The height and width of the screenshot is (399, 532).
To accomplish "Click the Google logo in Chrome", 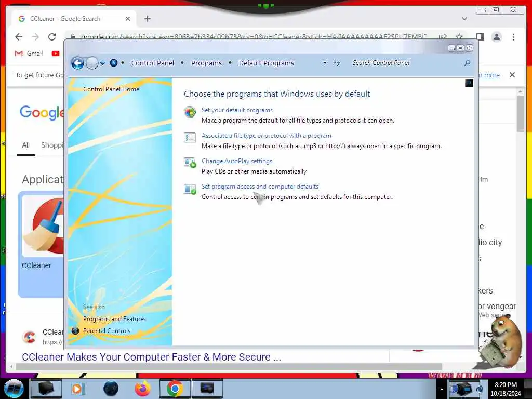I will [42, 112].
